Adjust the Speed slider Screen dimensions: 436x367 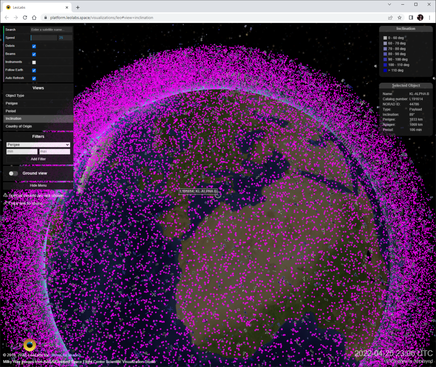tap(44, 38)
